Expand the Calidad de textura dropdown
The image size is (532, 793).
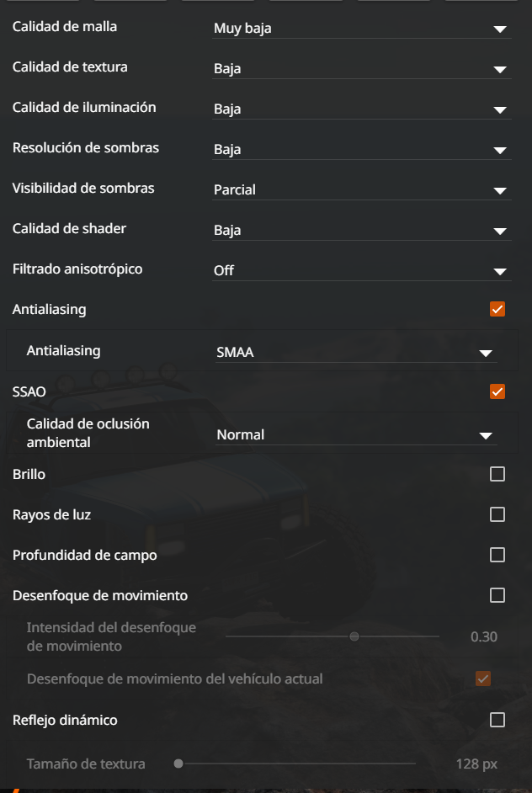coord(362,69)
